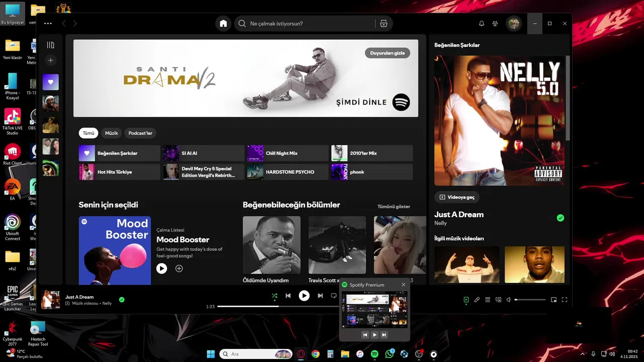Open the 'SI AI AI' shortcut tile

tap(204, 153)
